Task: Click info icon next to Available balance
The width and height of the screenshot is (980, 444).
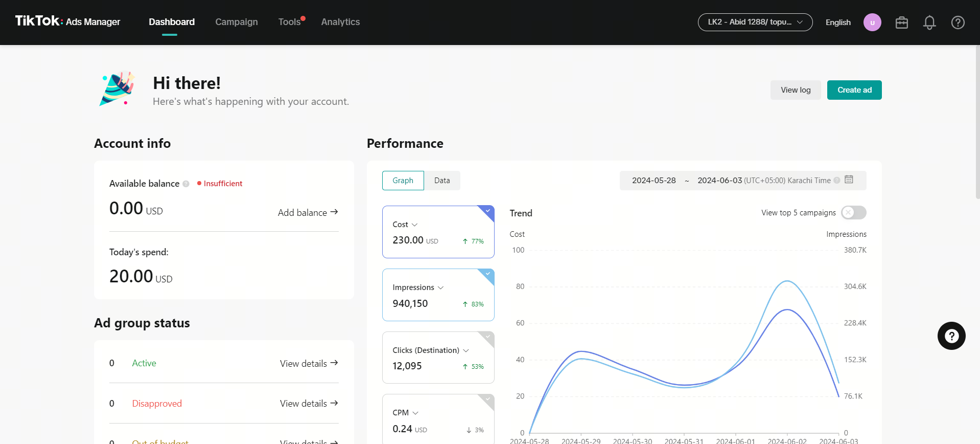Action: (186, 184)
